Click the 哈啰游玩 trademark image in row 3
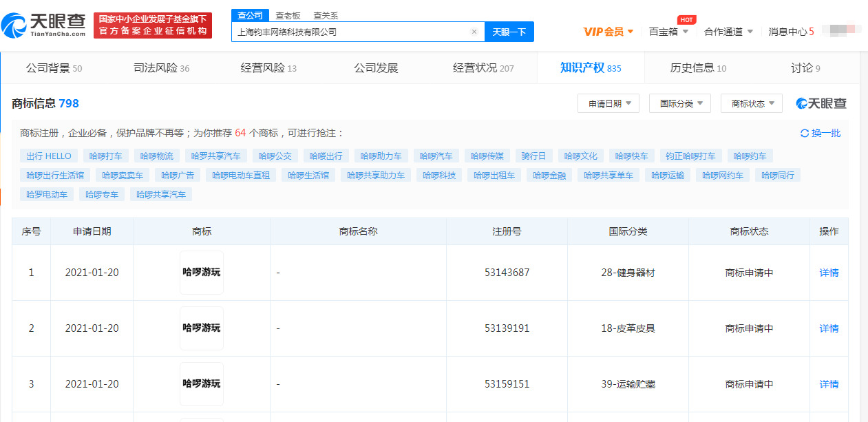 [x=202, y=384]
